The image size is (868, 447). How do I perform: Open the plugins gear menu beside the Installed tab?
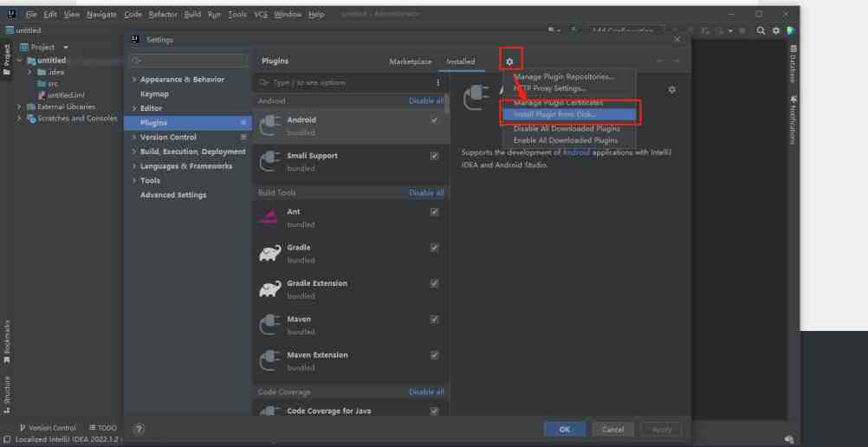tap(510, 62)
